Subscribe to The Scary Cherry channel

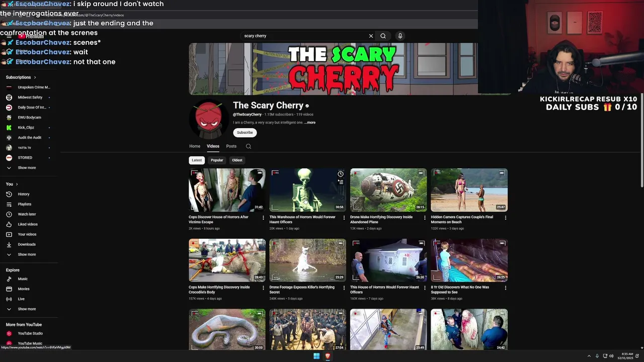pos(245,133)
